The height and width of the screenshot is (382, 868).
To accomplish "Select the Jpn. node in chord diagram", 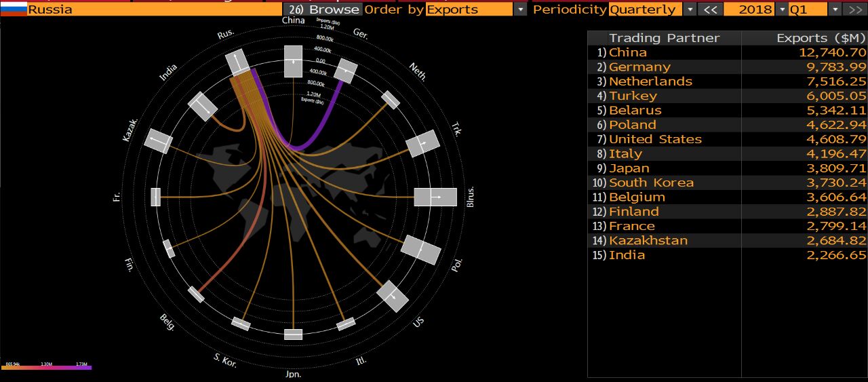I will pyautogui.click(x=293, y=334).
